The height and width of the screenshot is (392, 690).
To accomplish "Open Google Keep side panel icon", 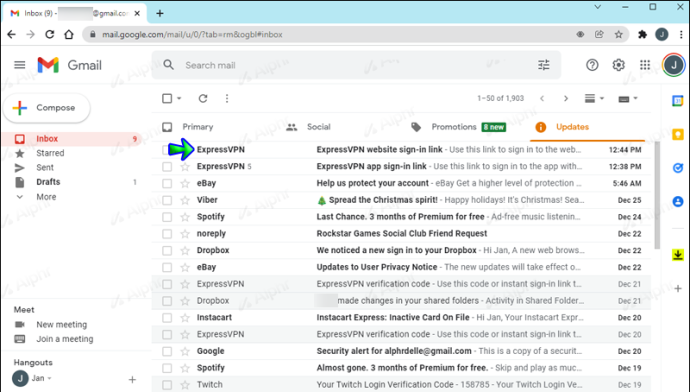I will (678, 134).
